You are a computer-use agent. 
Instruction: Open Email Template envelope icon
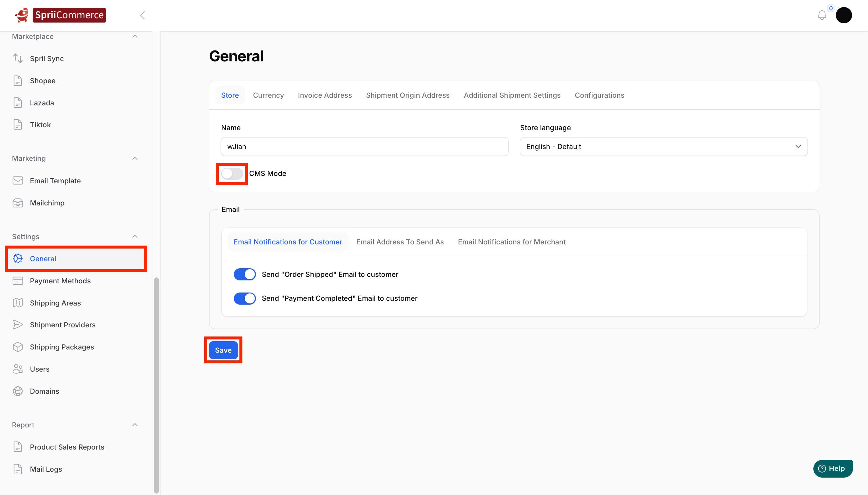tap(18, 181)
